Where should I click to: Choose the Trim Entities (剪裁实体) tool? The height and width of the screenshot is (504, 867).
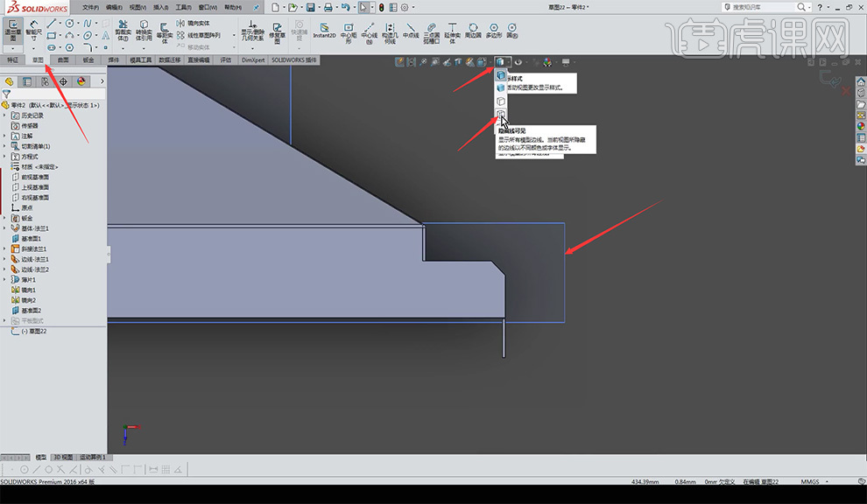pyautogui.click(x=123, y=31)
